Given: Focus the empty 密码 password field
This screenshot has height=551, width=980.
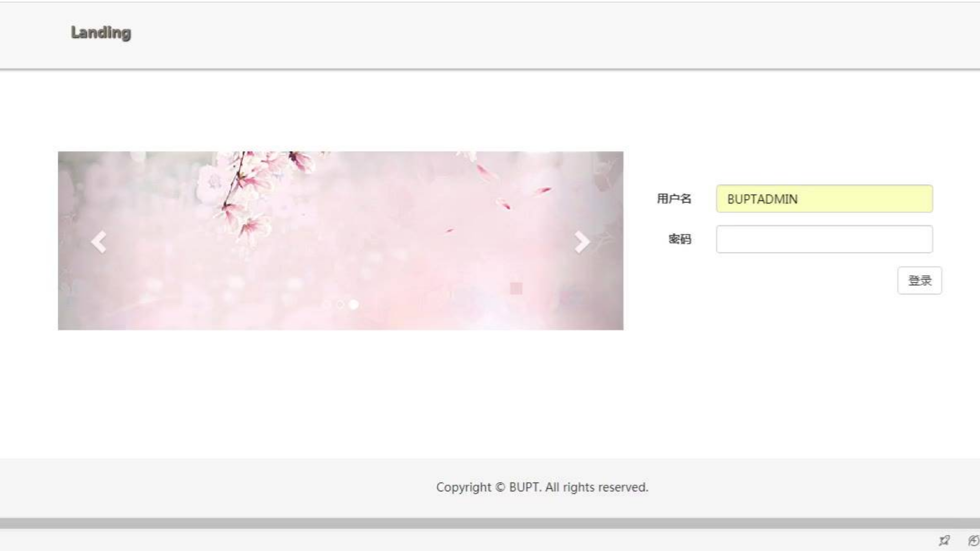Looking at the screenshot, I should 824,239.
